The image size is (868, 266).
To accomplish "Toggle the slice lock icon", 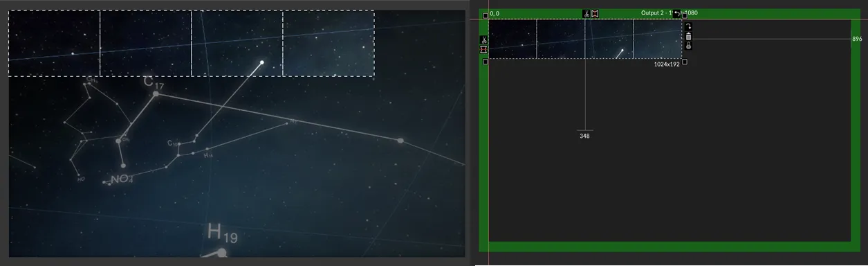I will point(688,46).
